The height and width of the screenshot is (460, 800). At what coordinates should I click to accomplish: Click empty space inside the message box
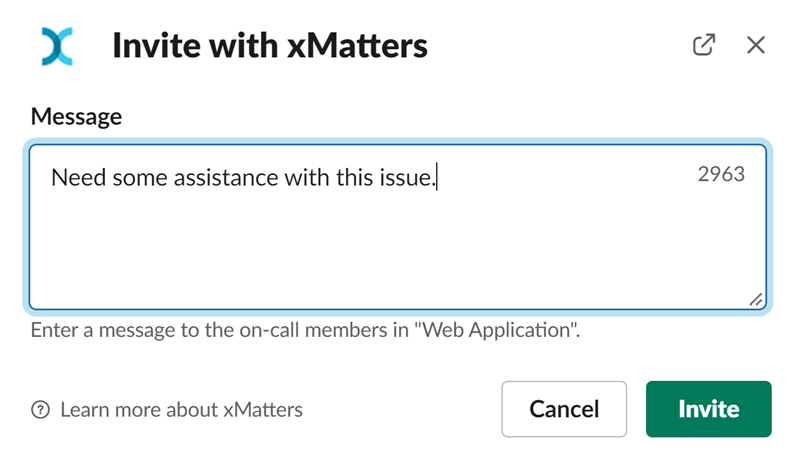pyautogui.click(x=397, y=250)
